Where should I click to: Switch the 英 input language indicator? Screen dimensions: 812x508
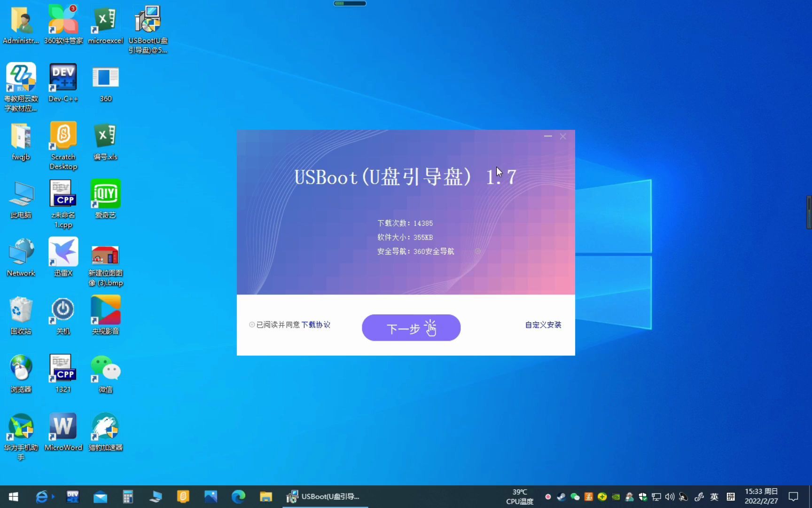(714, 497)
